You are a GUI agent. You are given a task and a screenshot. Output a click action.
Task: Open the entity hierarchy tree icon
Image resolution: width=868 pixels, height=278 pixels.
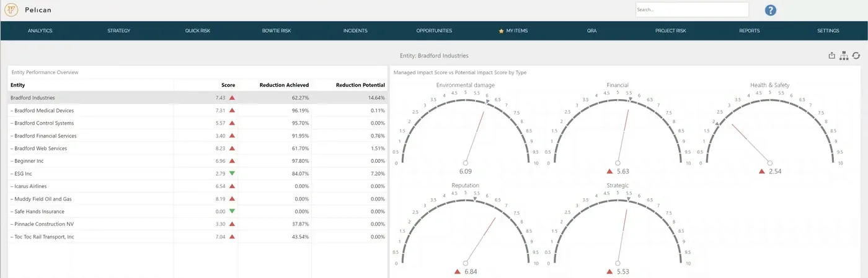point(844,56)
